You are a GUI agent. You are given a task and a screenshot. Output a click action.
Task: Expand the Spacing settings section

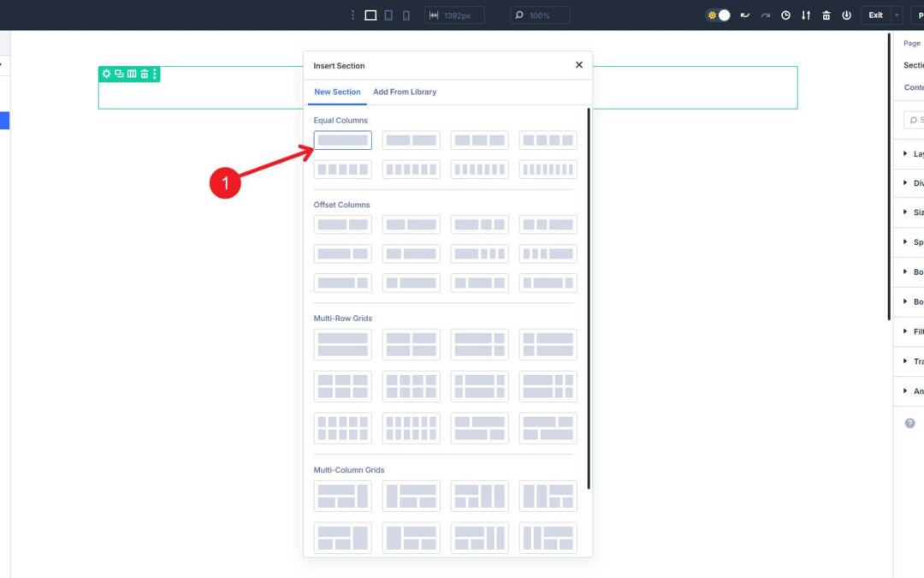pyautogui.click(x=918, y=241)
